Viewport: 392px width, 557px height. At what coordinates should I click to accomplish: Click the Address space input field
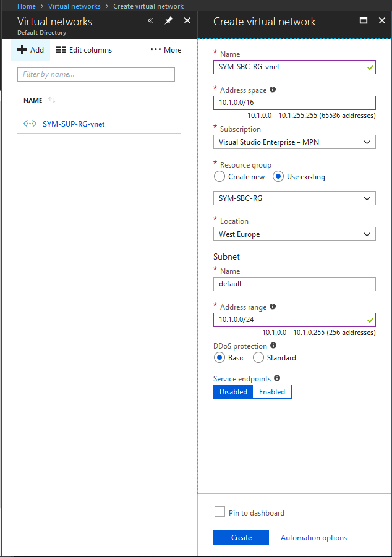(x=294, y=103)
